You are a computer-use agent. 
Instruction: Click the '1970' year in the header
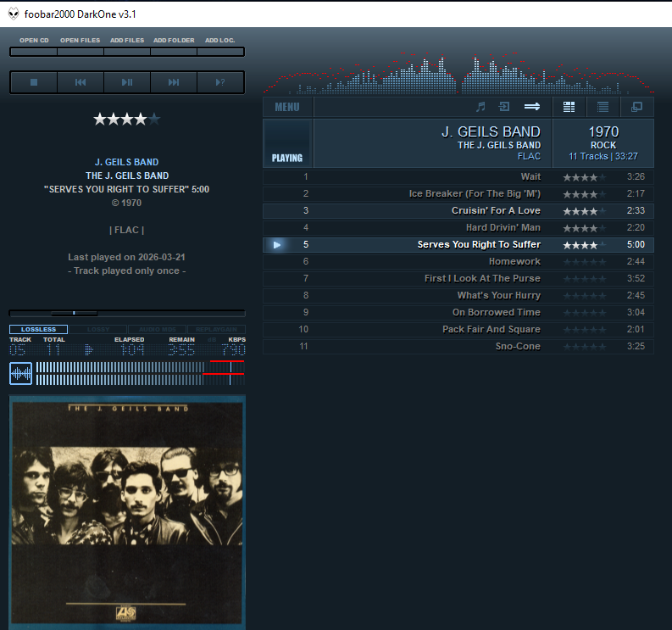[x=603, y=131]
